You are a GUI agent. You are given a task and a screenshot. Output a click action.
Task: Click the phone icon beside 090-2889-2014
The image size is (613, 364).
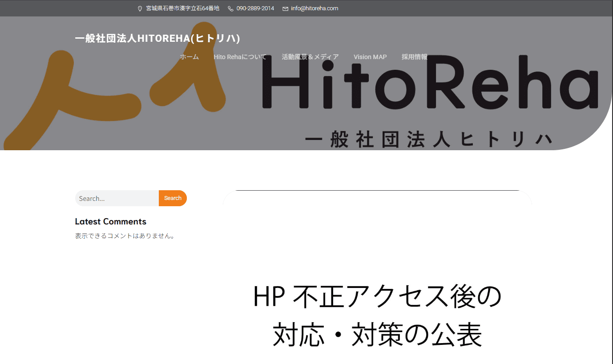pyautogui.click(x=230, y=8)
